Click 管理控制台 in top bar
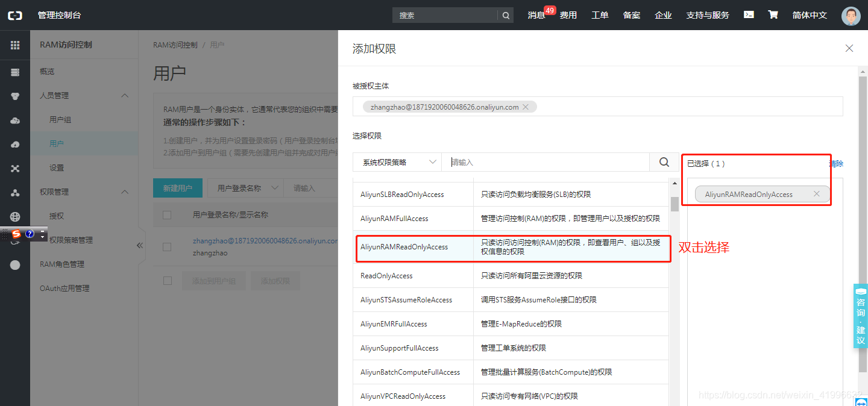The image size is (868, 406). tap(59, 15)
